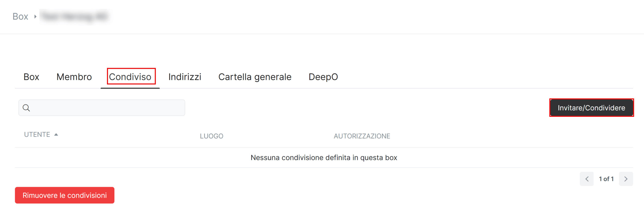Focus the share search input field
The width and height of the screenshot is (644, 212).
pyautogui.click(x=102, y=108)
